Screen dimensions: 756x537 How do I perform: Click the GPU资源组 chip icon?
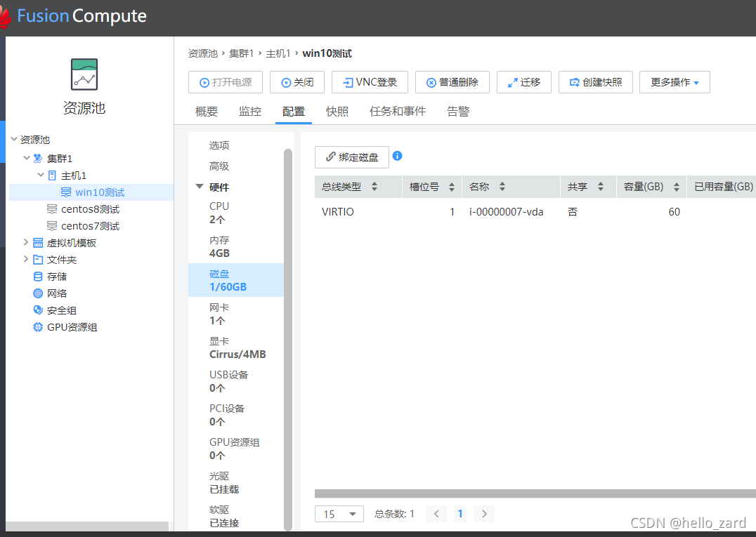[38, 327]
